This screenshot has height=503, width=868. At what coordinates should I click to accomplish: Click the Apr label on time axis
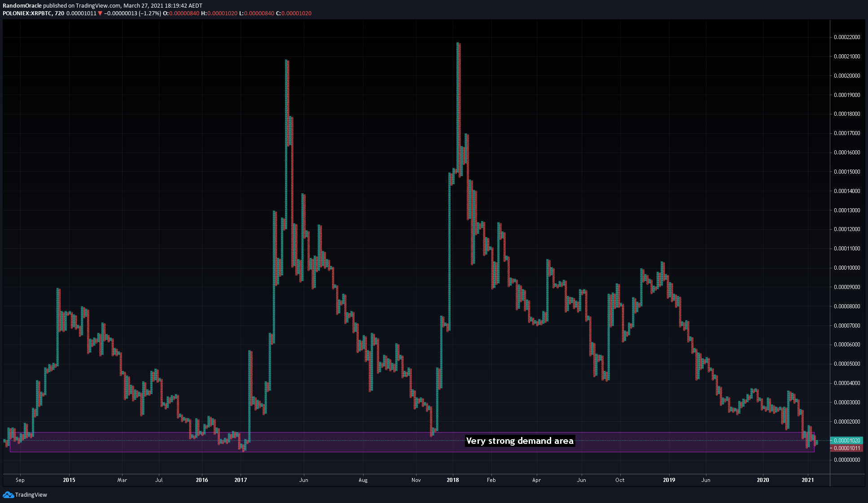tap(536, 480)
